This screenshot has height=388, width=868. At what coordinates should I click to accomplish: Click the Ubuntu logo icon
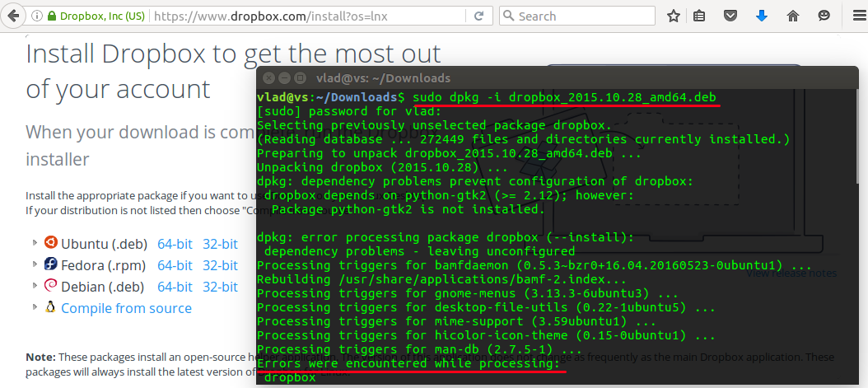coord(51,242)
